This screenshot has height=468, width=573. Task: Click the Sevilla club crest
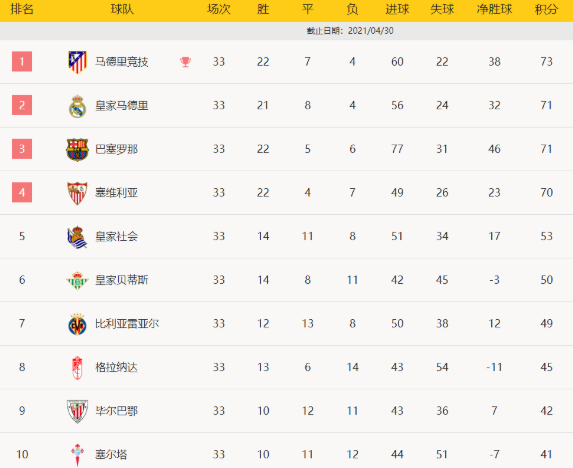77,193
